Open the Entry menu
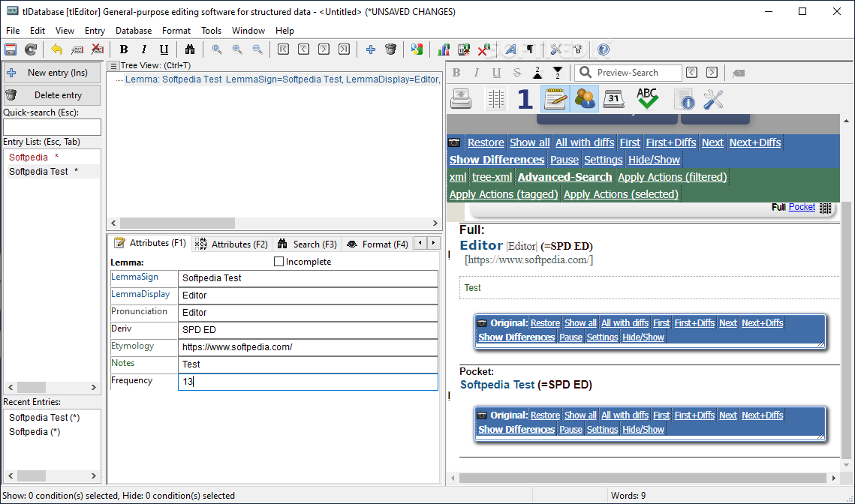 click(x=95, y=31)
